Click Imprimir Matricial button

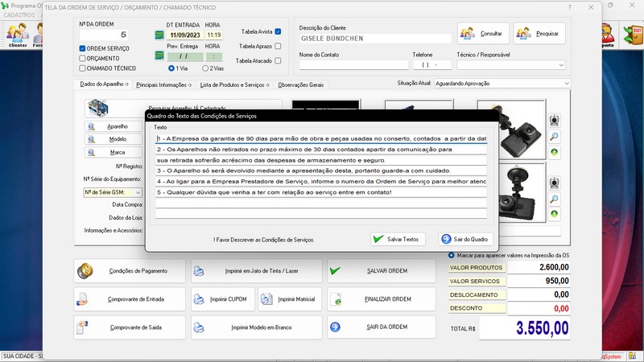click(290, 299)
